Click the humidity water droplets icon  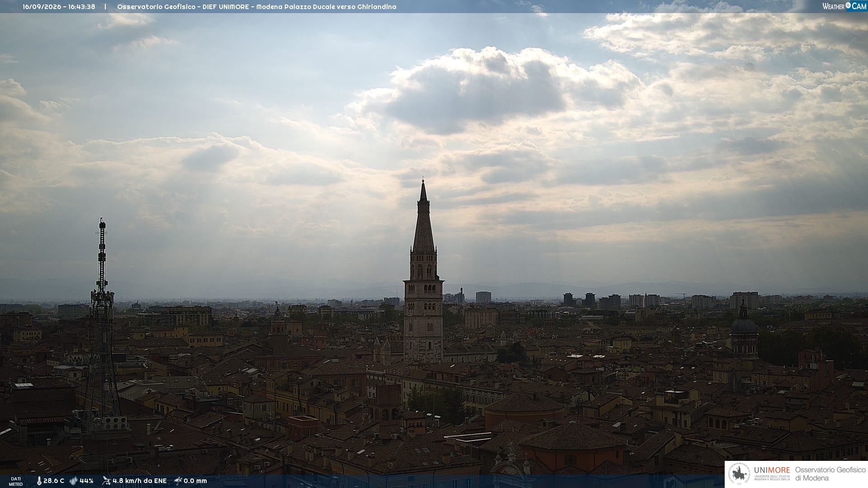(74, 481)
